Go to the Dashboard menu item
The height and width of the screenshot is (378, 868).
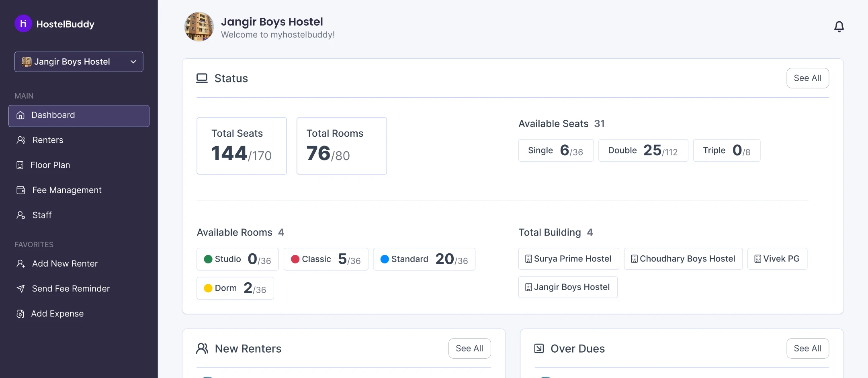coord(79,116)
